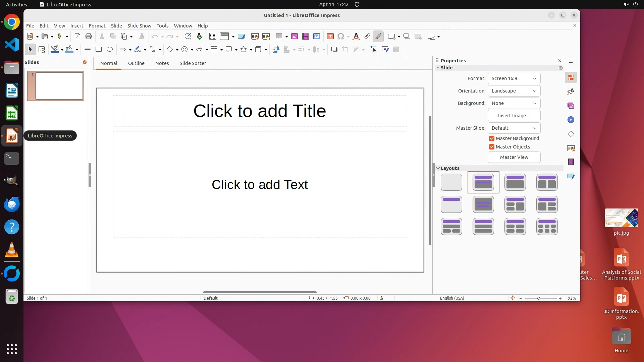Screen dimensions: 644x362
Task: Uncheck the Master Objects checkbox
Action: [492, 147]
